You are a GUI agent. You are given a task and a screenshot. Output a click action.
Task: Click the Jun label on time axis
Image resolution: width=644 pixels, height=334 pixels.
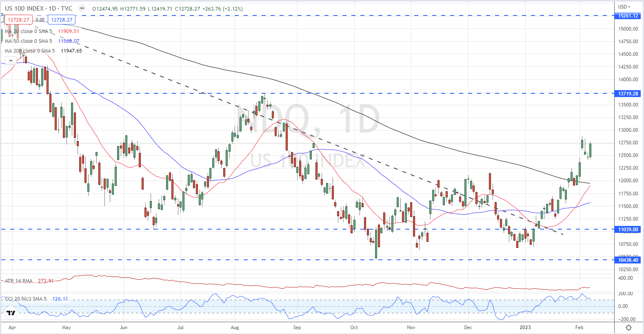(x=124, y=327)
